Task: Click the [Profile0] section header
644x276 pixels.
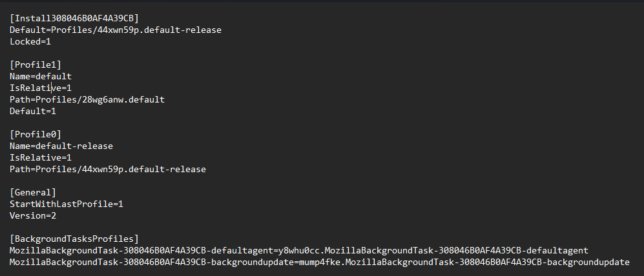Action: [x=35, y=134]
